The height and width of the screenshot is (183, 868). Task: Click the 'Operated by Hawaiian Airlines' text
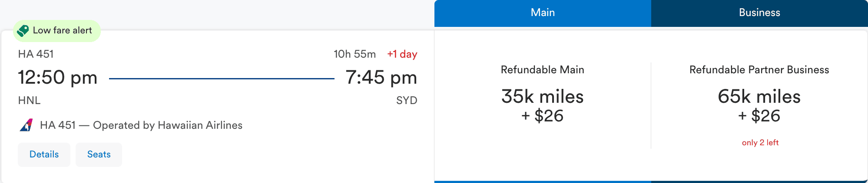[x=168, y=125]
